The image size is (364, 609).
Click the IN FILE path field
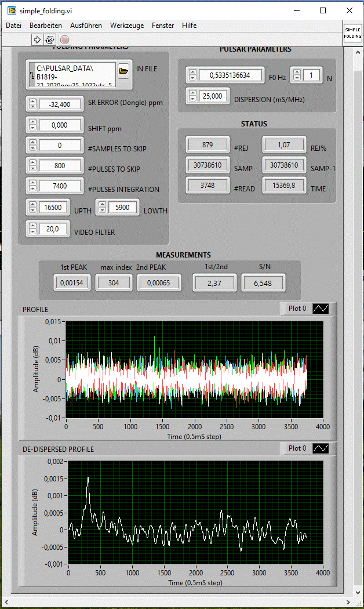76,74
